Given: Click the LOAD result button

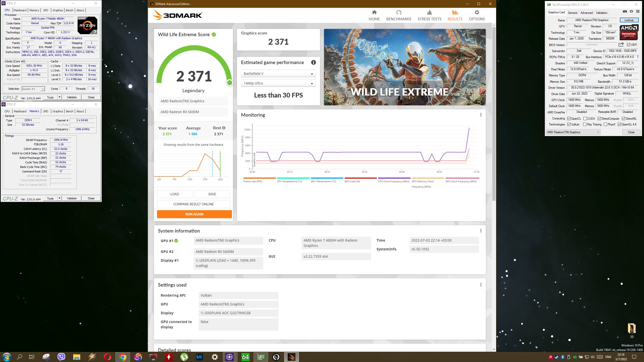Looking at the screenshot, I should point(175,194).
